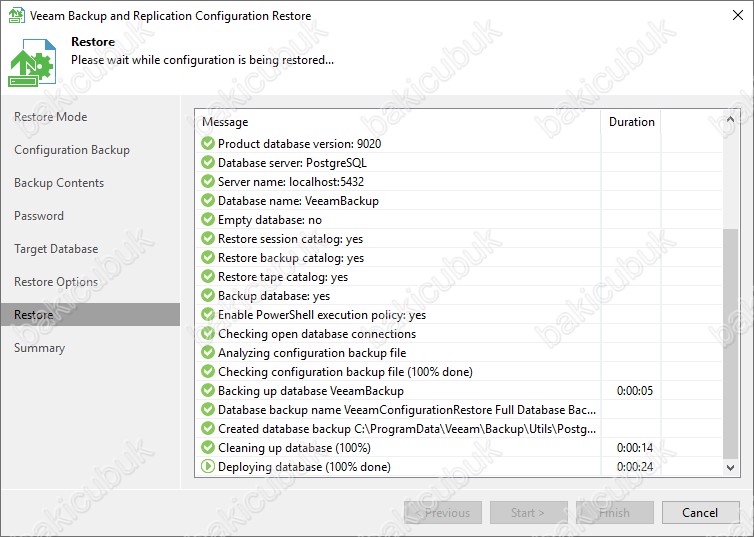Click the check icon beside Product database version
754x537 pixels.
point(208,143)
